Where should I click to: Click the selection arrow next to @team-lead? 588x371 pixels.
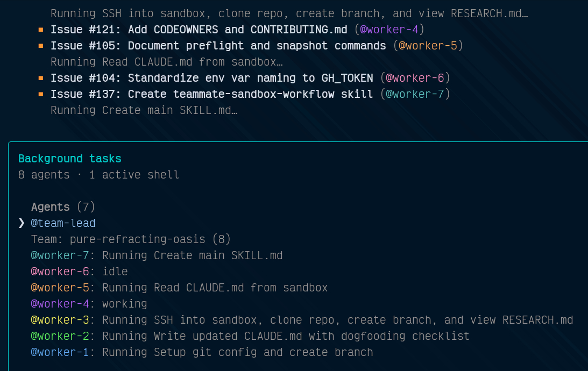click(x=22, y=223)
